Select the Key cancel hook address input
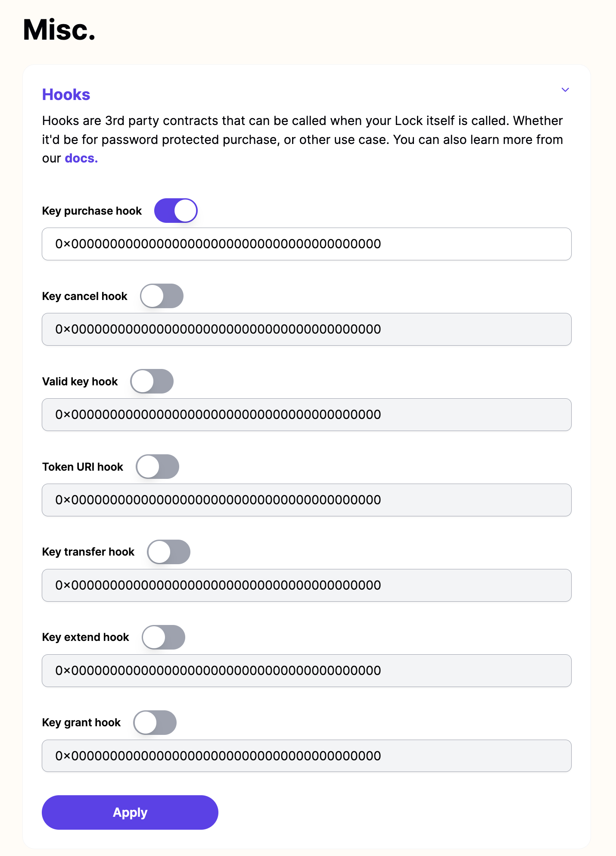The image size is (616, 856). point(306,329)
